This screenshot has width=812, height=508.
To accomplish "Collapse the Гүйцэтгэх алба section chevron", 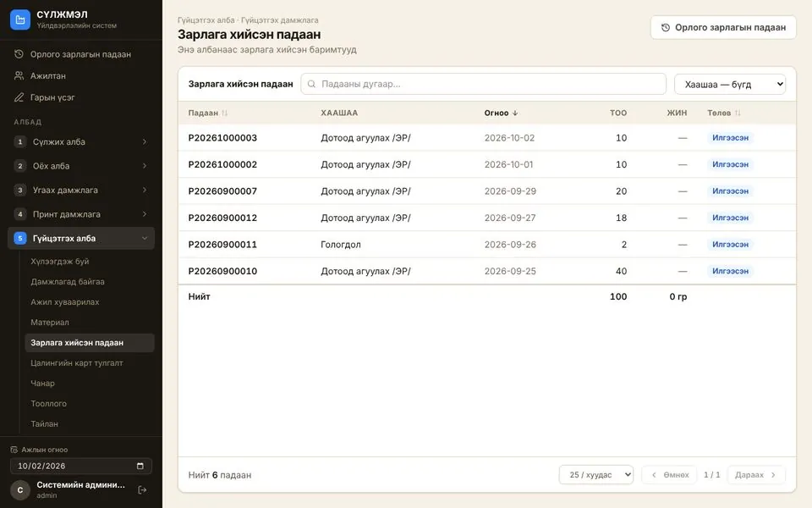I will tap(145, 239).
